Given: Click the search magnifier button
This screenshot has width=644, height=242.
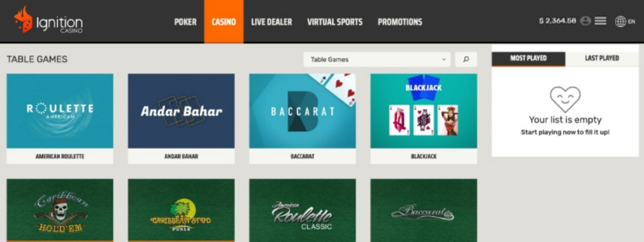Looking at the screenshot, I should [466, 59].
